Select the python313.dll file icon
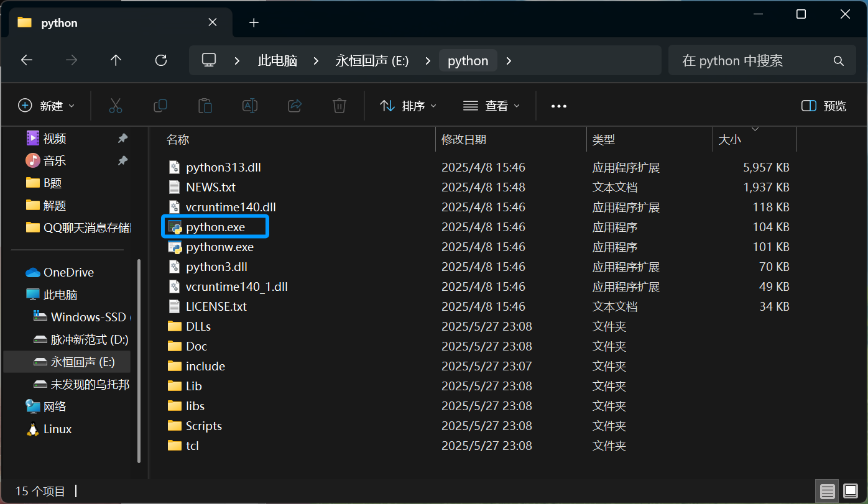The height and width of the screenshot is (504, 868). pyautogui.click(x=175, y=168)
